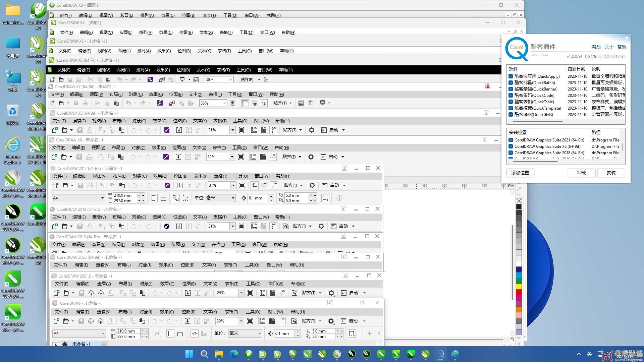
Task: Open units dropdown in CorelDRAW 2017 property bar
Action: 233,198
